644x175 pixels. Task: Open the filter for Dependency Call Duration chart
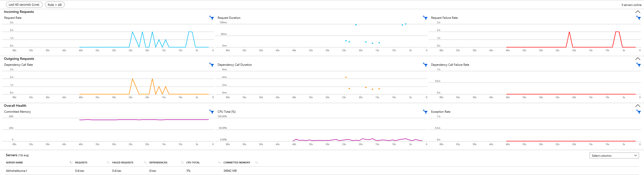tap(425, 65)
